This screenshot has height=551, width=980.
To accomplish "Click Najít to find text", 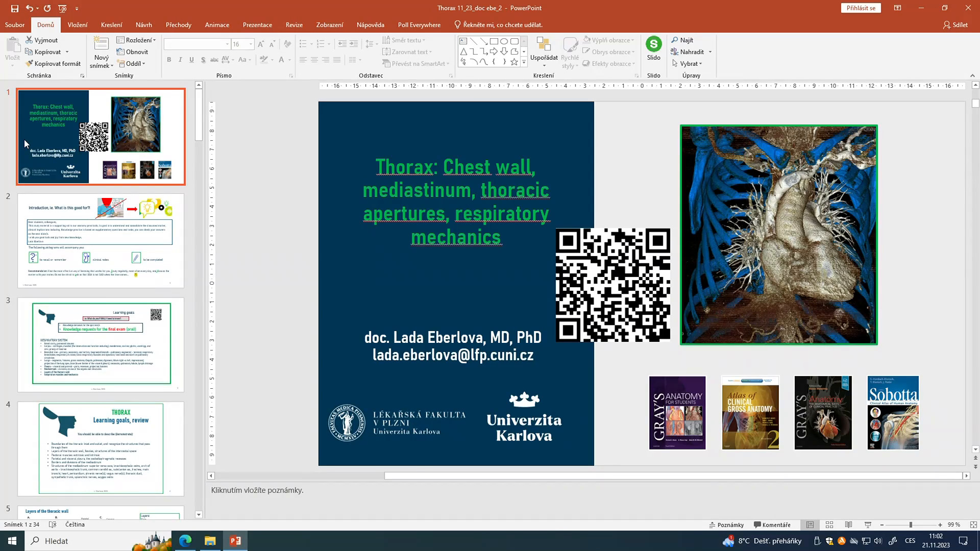I will pyautogui.click(x=682, y=40).
